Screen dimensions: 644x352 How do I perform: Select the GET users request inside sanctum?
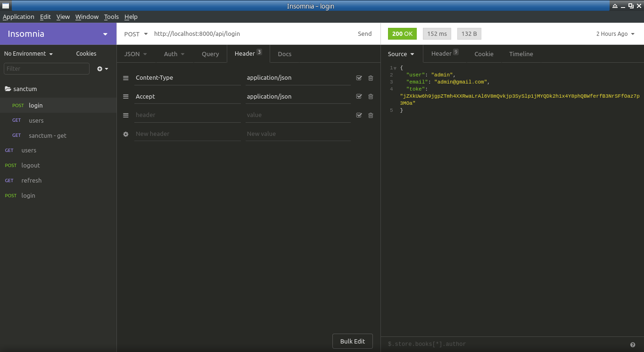click(x=58, y=121)
